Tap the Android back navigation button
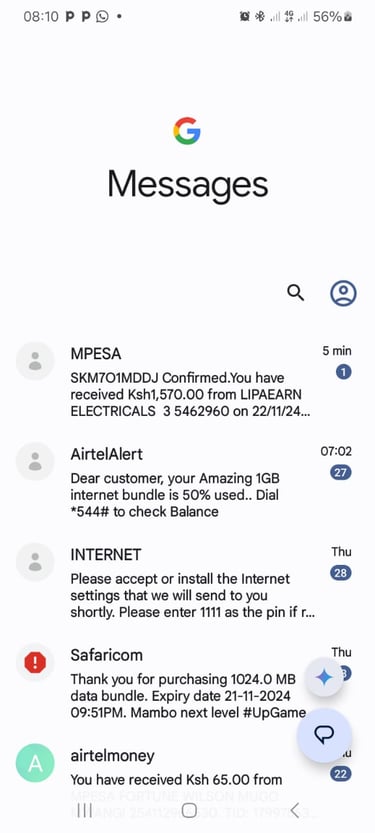Viewport: 375px width, 833px height. pyautogui.click(x=295, y=810)
